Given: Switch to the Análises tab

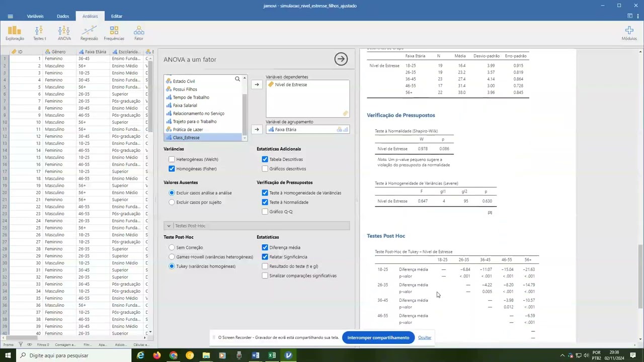Looking at the screenshot, I should click(x=90, y=16).
